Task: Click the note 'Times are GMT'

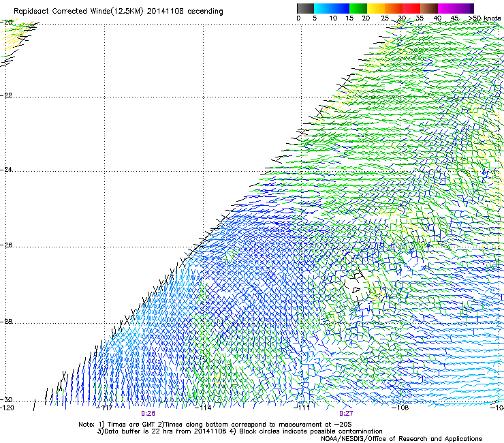Action: pos(131,425)
